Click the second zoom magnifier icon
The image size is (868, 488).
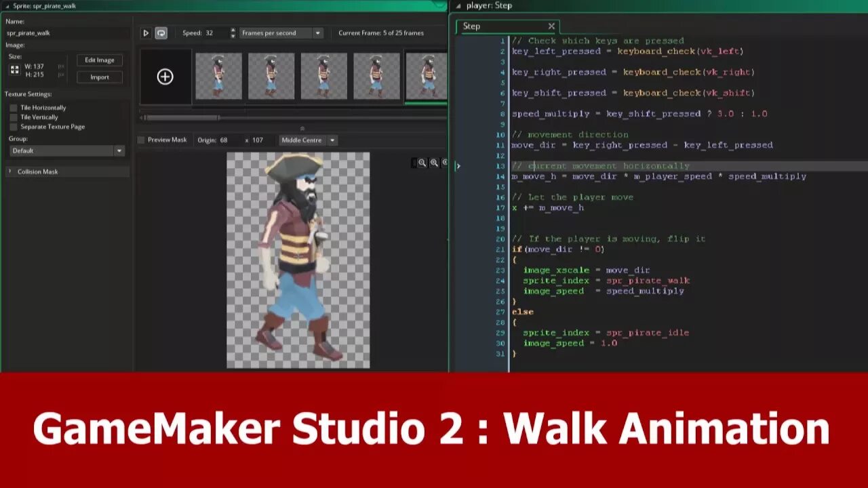[434, 163]
